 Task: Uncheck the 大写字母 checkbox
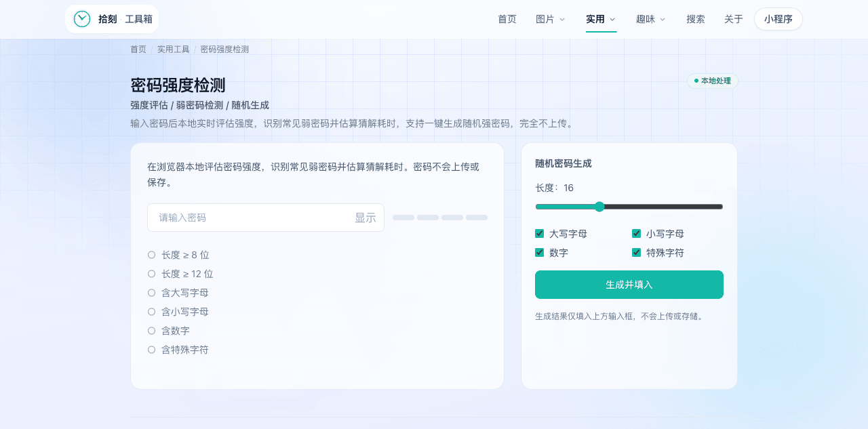(x=540, y=234)
